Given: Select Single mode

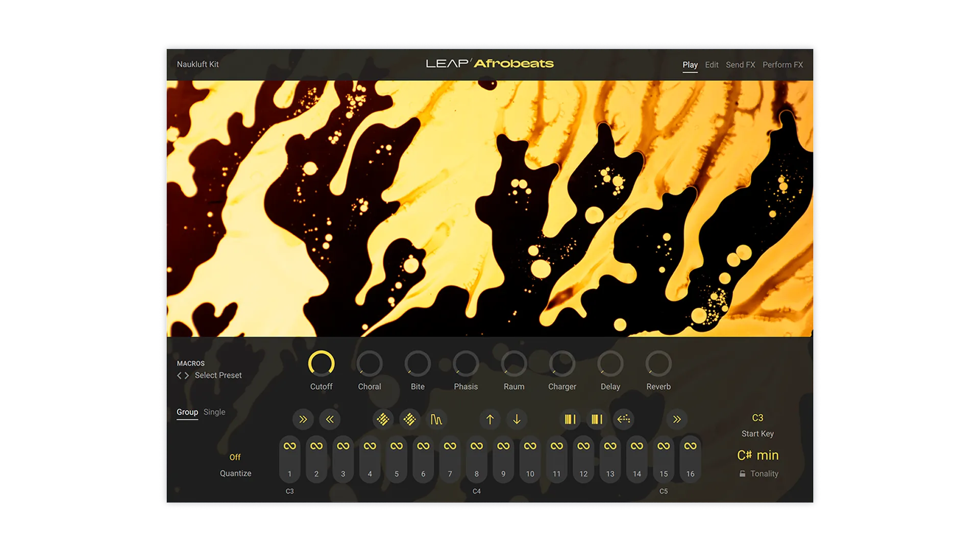Looking at the screenshot, I should [214, 412].
